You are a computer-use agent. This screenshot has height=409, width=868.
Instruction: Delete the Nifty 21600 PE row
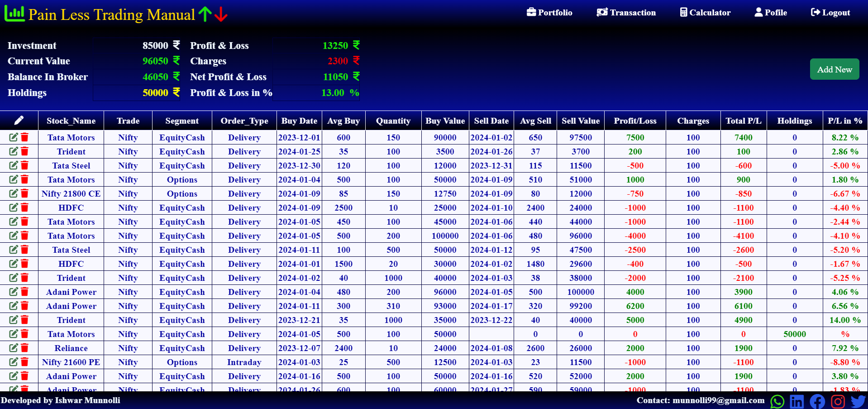point(24,362)
